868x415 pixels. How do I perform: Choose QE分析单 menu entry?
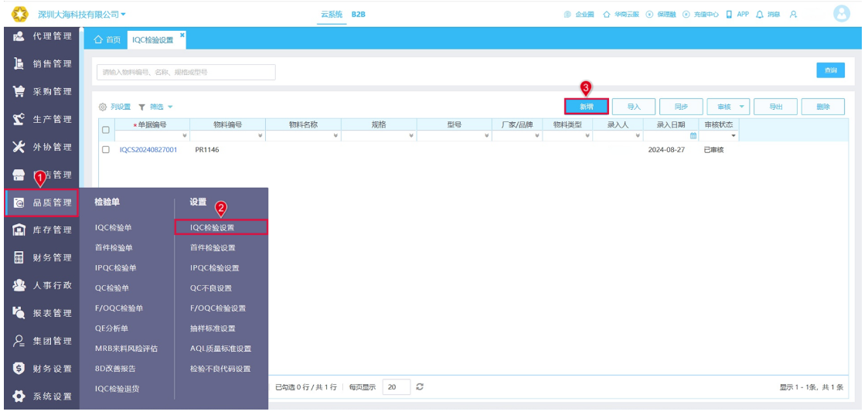tap(111, 328)
